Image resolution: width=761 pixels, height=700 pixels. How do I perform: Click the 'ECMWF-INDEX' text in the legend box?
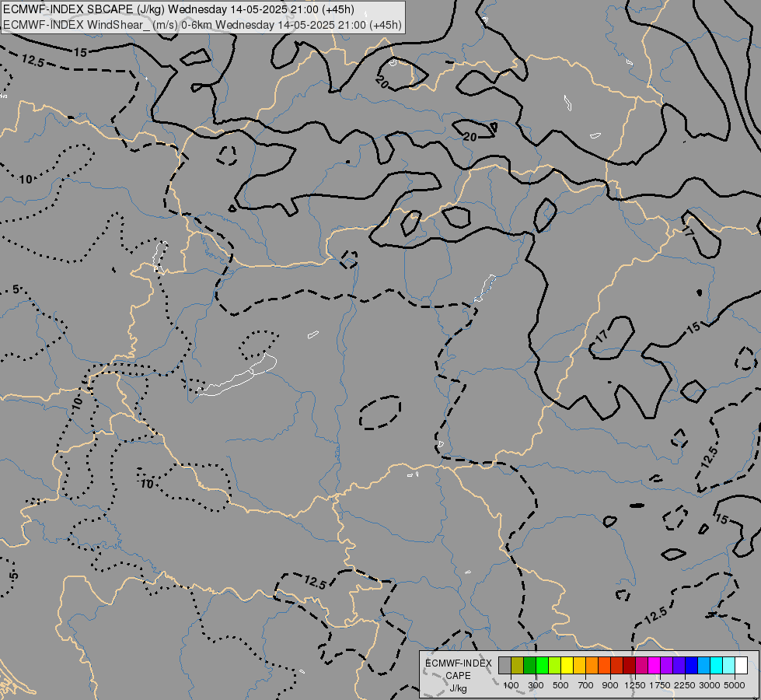[459, 663]
